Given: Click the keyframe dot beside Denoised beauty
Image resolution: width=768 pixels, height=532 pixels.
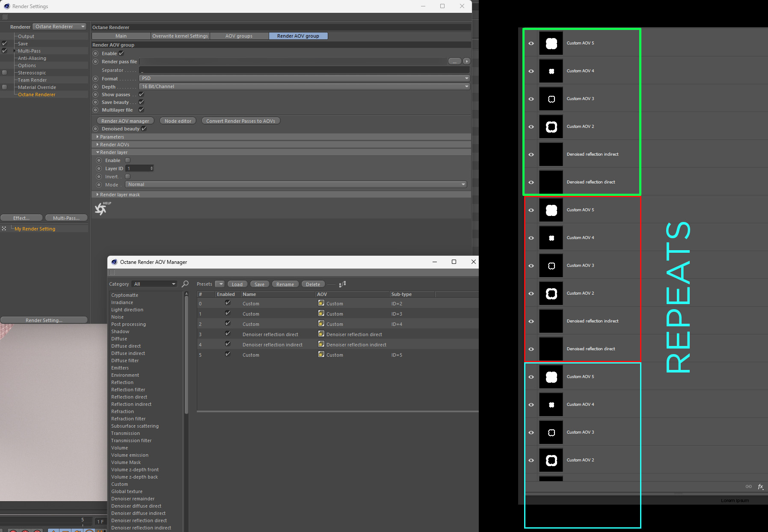Looking at the screenshot, I should [x=96, y=129].
